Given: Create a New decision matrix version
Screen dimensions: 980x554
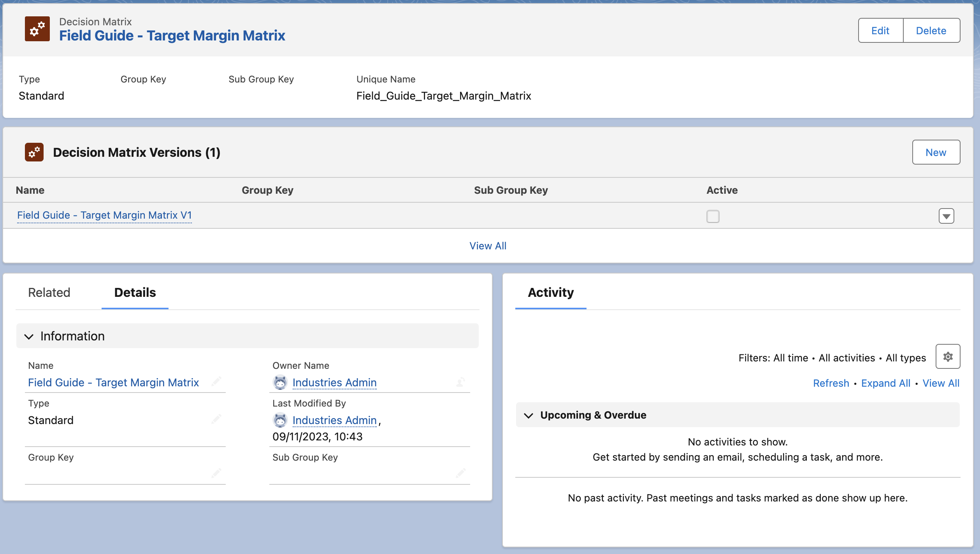Looking at the screenshot, I should pyautogui.click(x=936, y=153).
